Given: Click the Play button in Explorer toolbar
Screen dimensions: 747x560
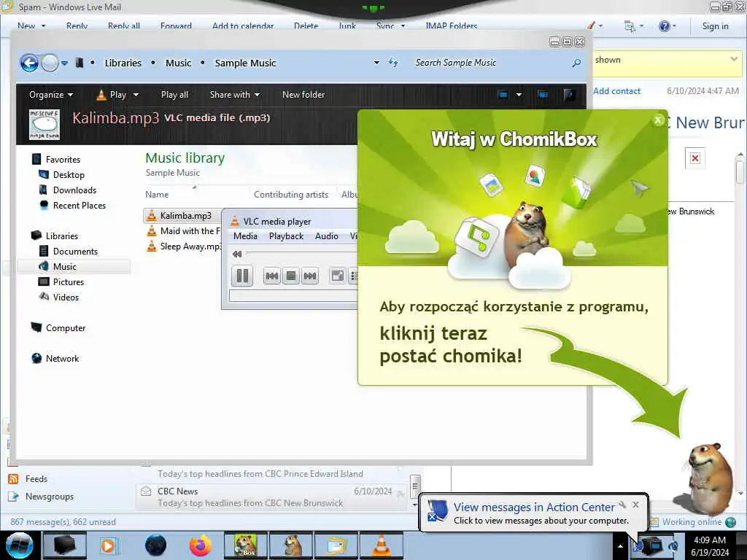Looking at the screenshot, I should pyautogui.click(x=112, y=95).
